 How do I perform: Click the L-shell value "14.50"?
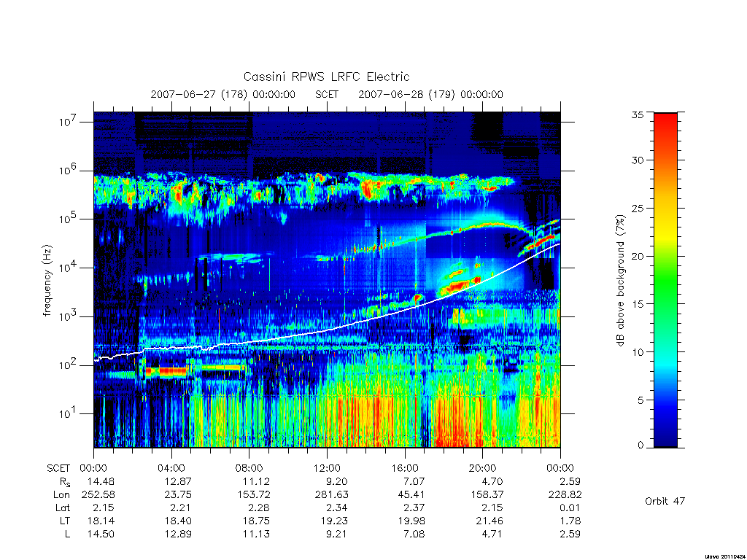click(x=101, y=534)
